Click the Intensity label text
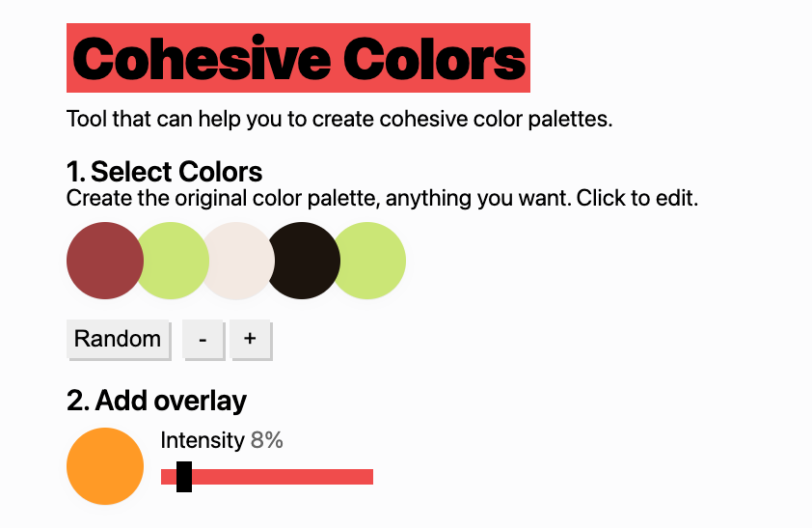Screen dimensions: 812x528 coord(202,440)
